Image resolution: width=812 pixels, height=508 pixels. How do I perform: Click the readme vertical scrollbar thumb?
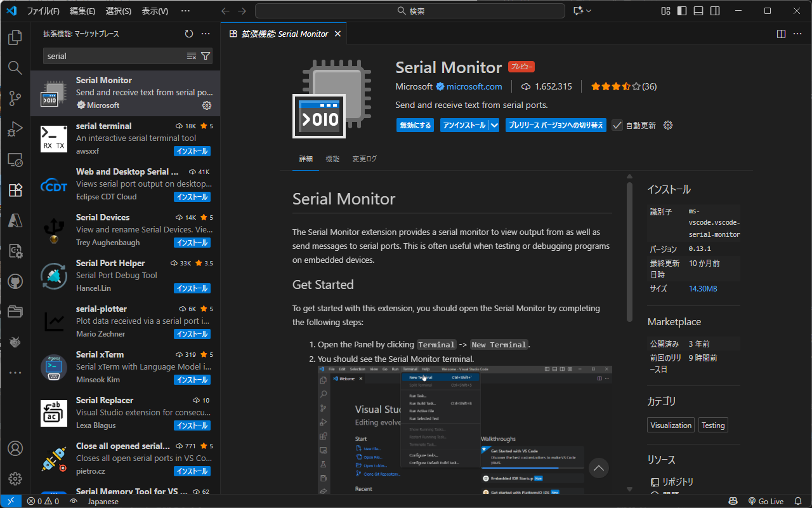(x=629, y=252)
